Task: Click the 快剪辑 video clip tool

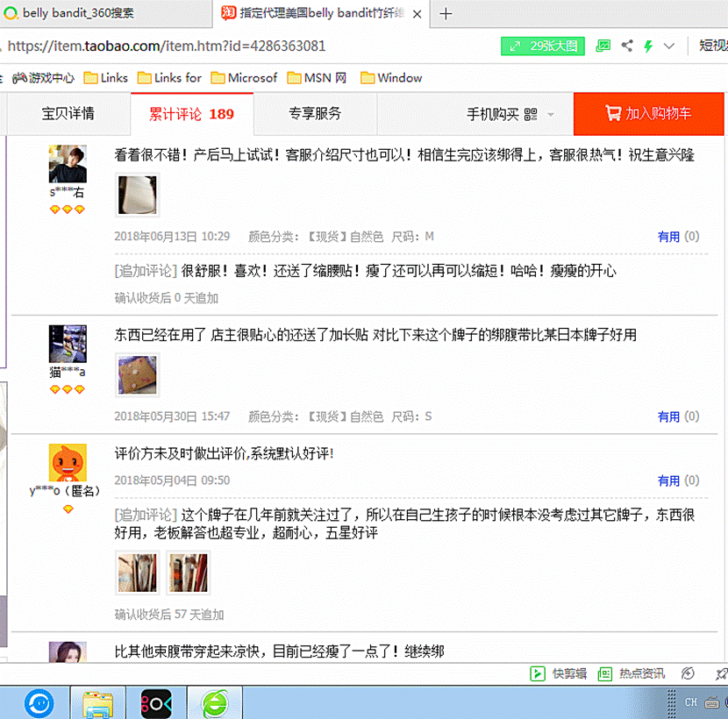Action: [x=560, y=673]
